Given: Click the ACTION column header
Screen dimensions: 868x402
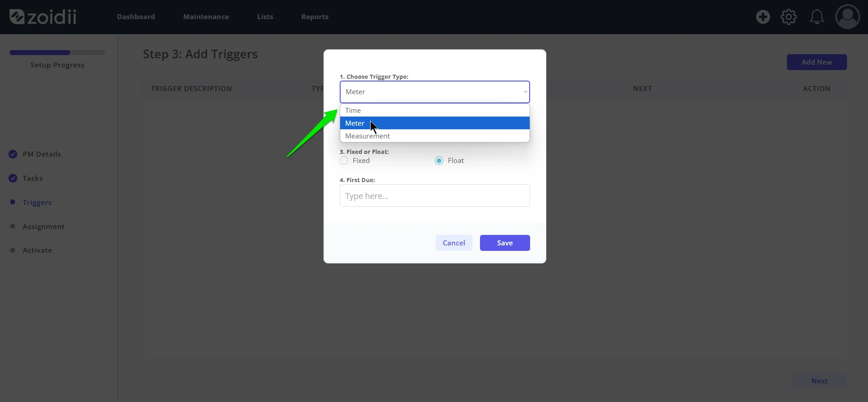Looking at the screenshot, I should point(817,89).
